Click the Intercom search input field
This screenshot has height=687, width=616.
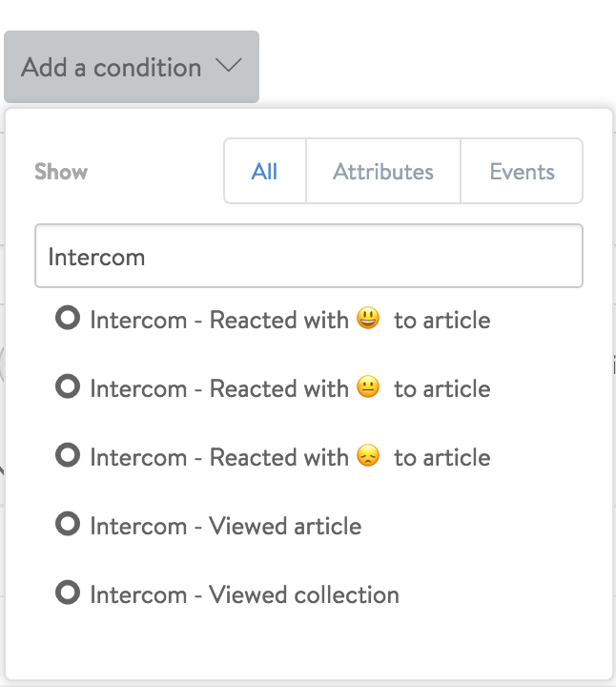pyautogui.click(x=309, y=256)
